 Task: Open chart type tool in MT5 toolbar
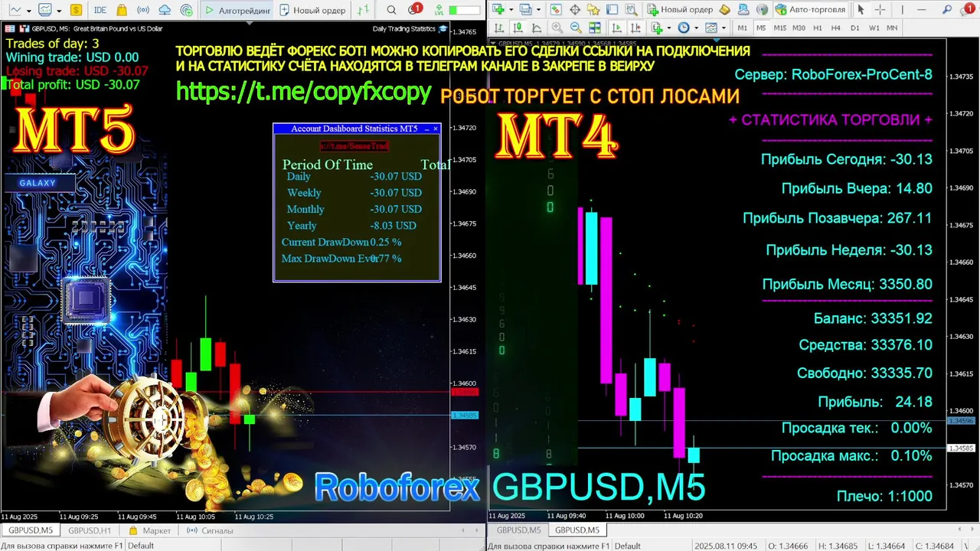click(15, 10)
